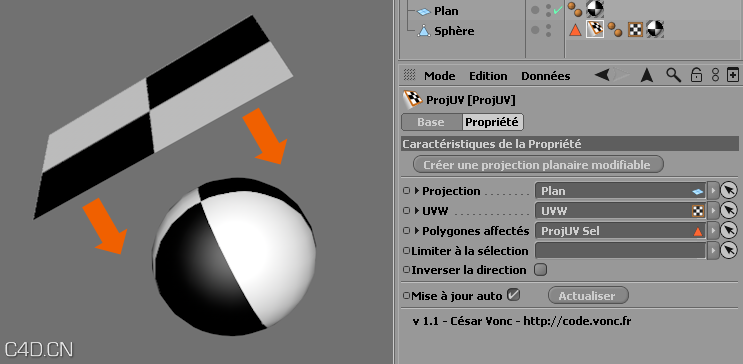Select the ProjUV tag on the Sphère row
The height and width of the screenshot is (364, 743).
pos(595,29)
